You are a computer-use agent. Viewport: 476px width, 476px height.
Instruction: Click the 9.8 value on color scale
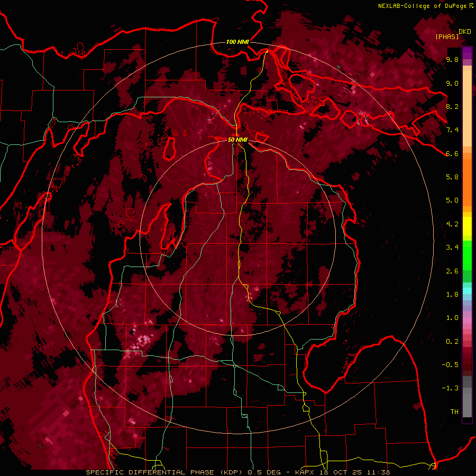coord(452,59)
